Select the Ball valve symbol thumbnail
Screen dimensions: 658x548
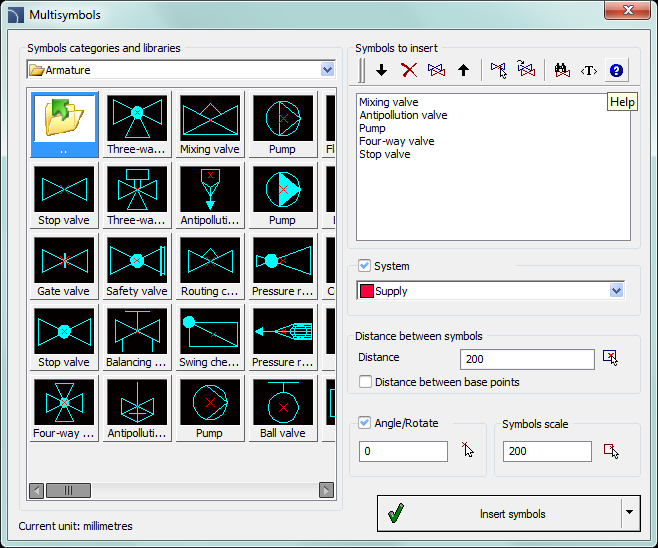click(x=283, y=409)
